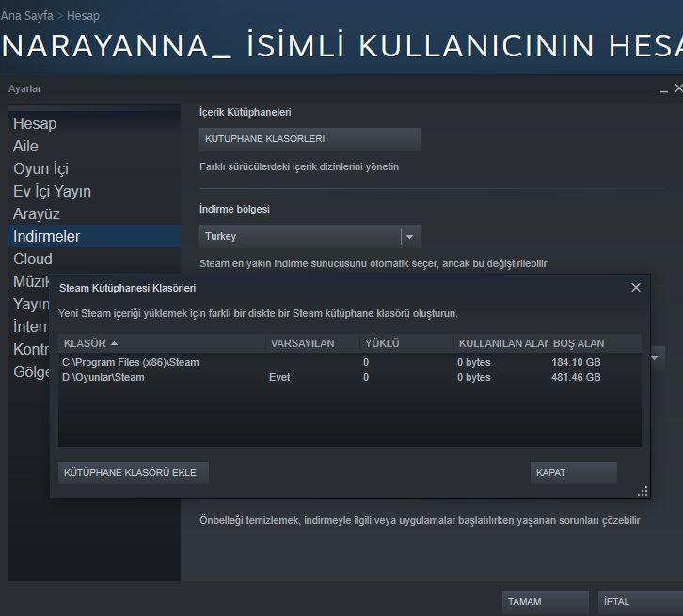Select D:\Oyunlar\Steam folder row
This screenshot has height=616, width=683.
(350, 377)
